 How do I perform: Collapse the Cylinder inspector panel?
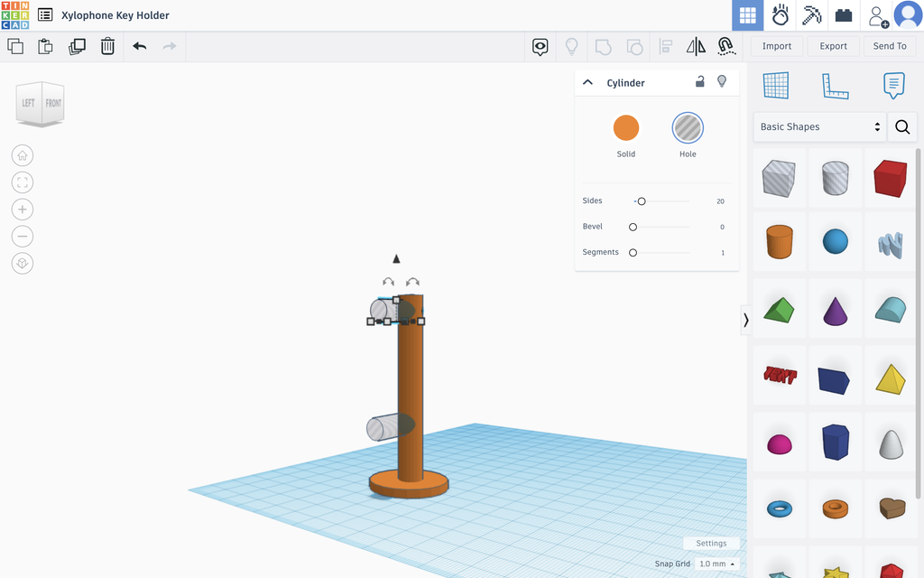coord(587,82)
